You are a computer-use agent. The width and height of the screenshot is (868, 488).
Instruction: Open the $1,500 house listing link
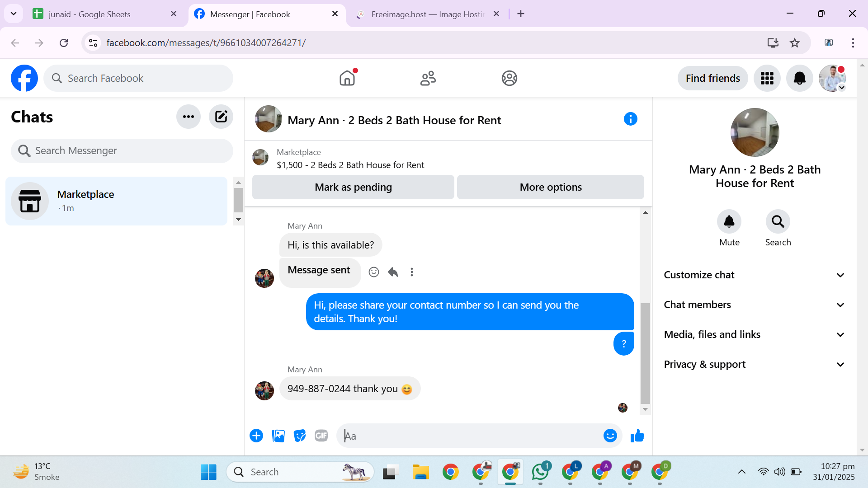coord(350,165)
